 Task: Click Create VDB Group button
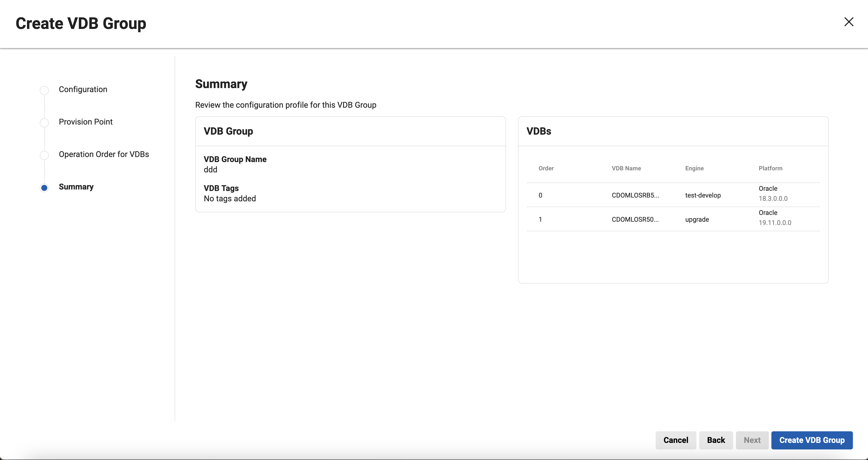812,440
